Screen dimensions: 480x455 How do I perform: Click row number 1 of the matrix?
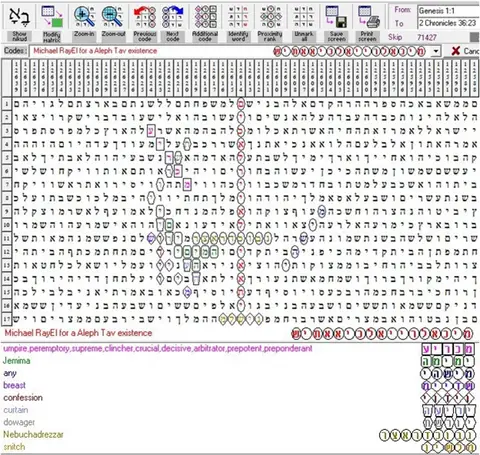click(x=6, y=104)
